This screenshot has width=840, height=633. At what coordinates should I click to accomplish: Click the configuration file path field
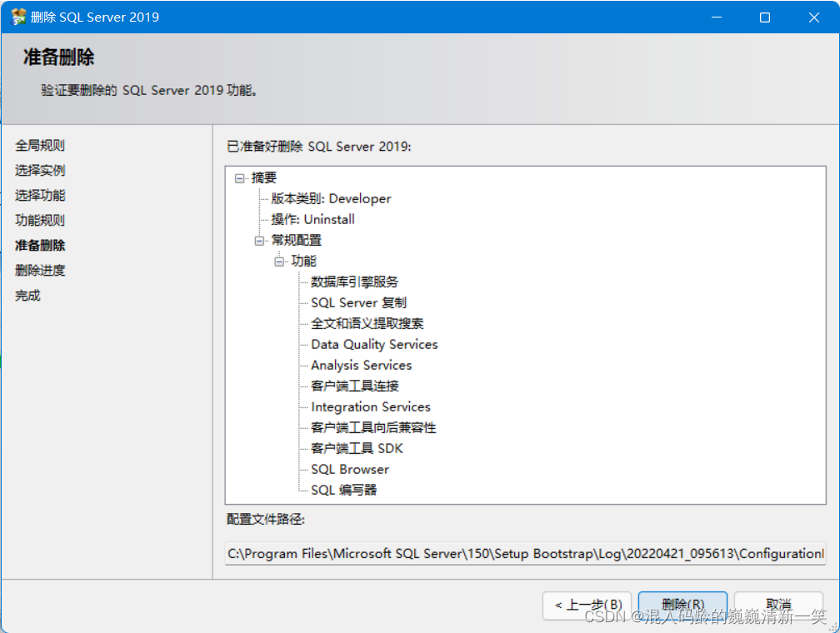(526, 554)
